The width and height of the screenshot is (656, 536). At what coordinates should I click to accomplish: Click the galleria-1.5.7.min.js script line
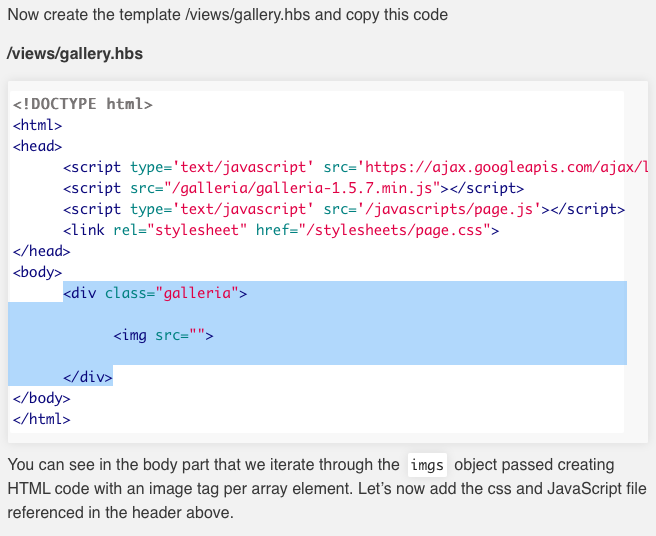pyautogui.click(x=294, y=188)
